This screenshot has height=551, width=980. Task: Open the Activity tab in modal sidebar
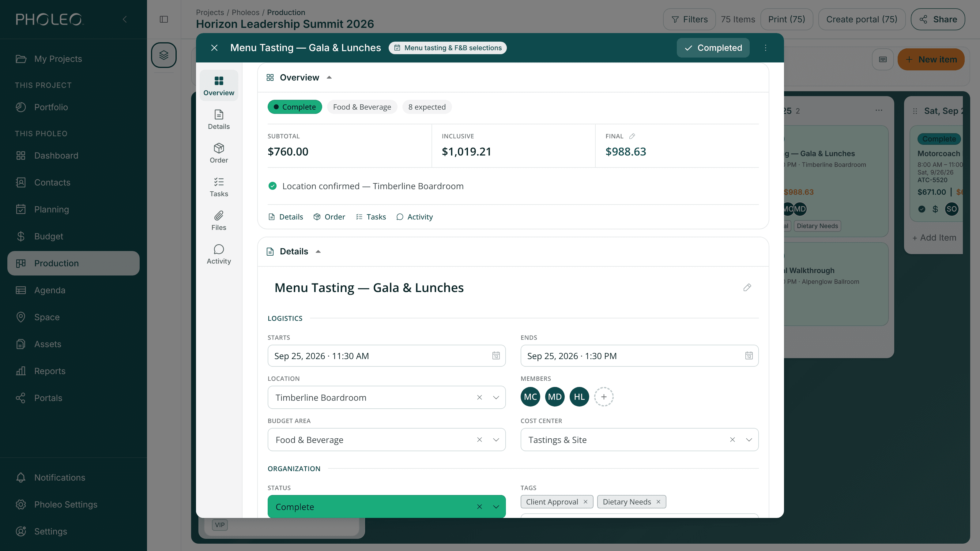coord(219,254)
